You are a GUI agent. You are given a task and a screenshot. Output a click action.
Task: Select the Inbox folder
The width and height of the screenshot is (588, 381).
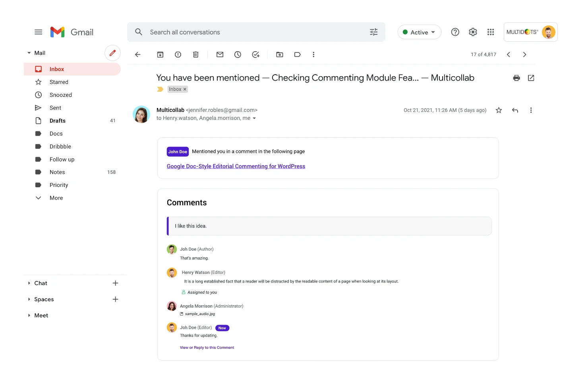point(72,69)
